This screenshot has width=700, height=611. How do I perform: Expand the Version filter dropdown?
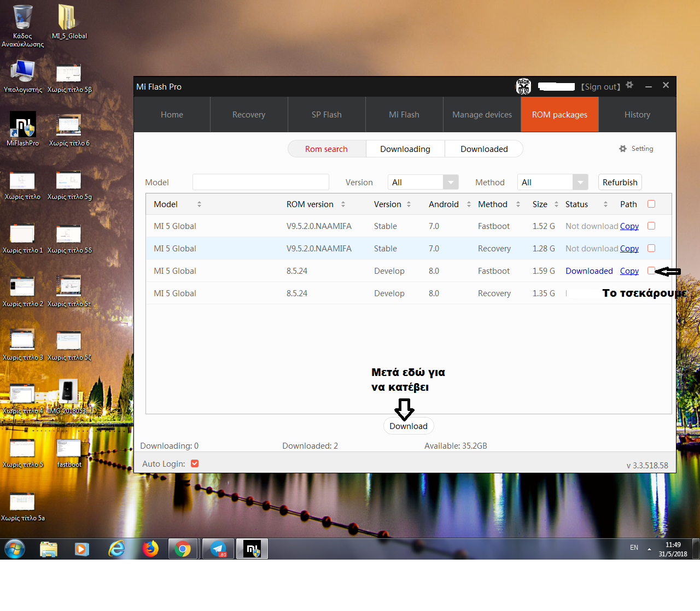pos(451,183)
